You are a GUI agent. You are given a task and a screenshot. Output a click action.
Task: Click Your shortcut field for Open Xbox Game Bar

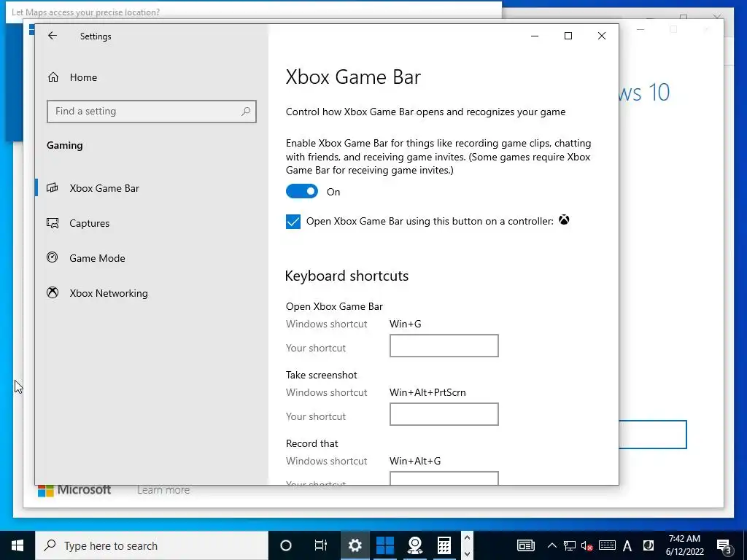coord(444,346)
